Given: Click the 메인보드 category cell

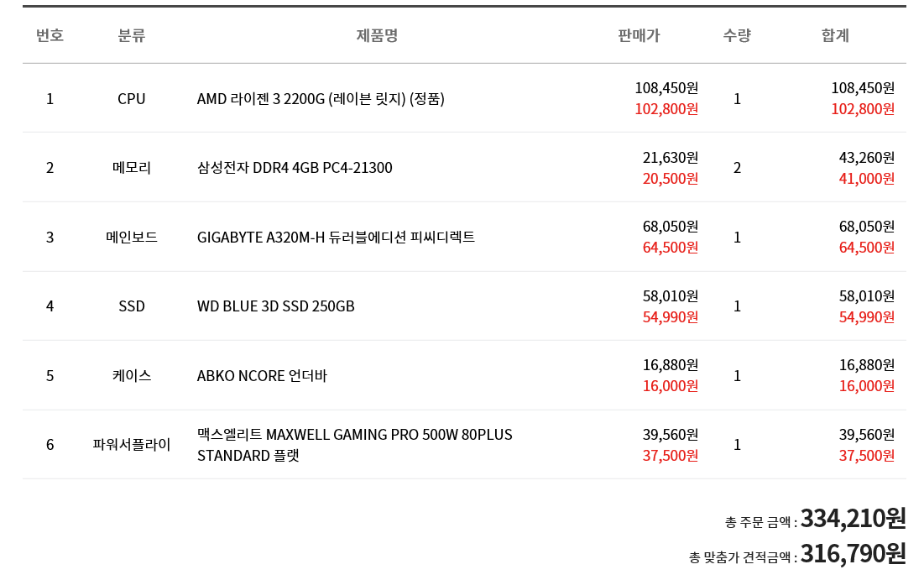Looking at the screenshot, I should point(132,238).
